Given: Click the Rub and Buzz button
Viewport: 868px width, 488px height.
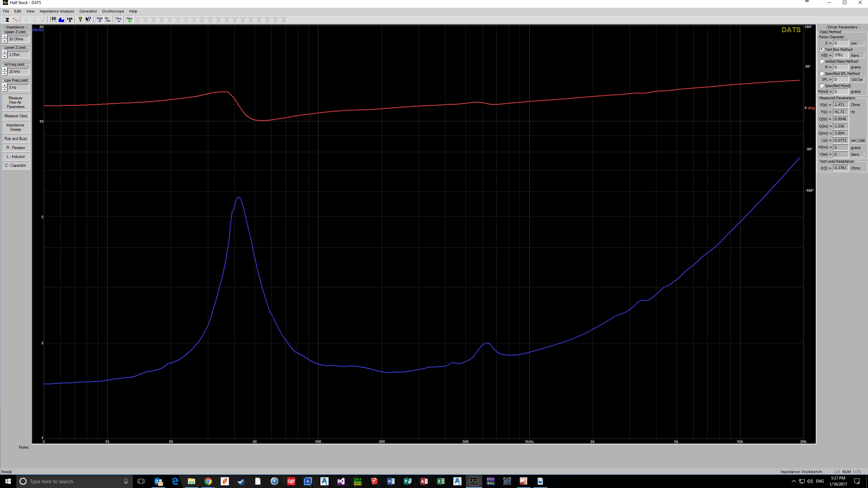Looking at the screenshot, I should point(16,139).
